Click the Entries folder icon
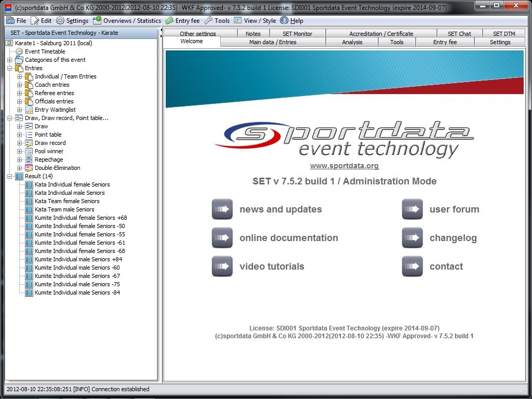The width and height of the screenshot is (532, 399). pyautogui.click(x=19, y=68)
